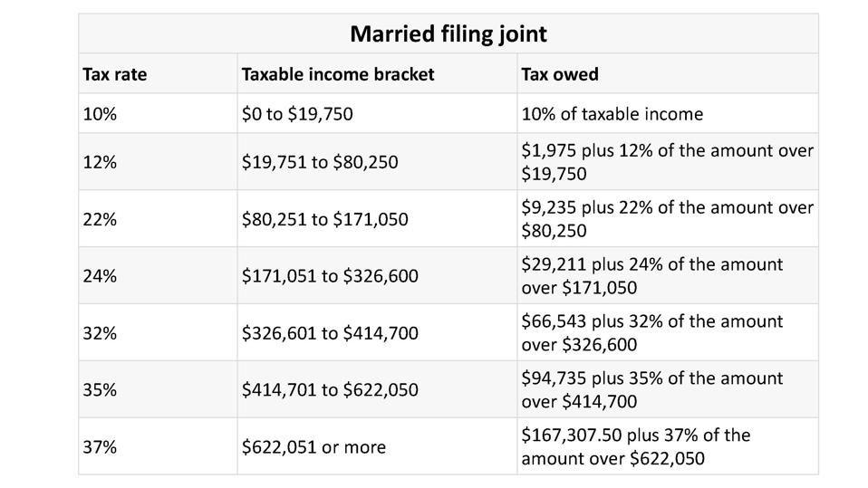Click the "Married filing joint" table title
Screen dimensions: 868x488
pyautogui.click(x=448, y=34)
